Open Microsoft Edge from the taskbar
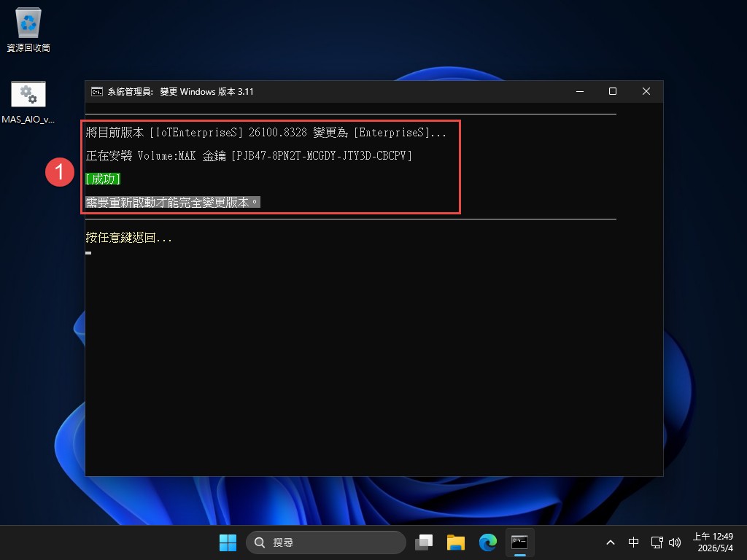This screenshot has width=747, height=560. pos(488,542)
